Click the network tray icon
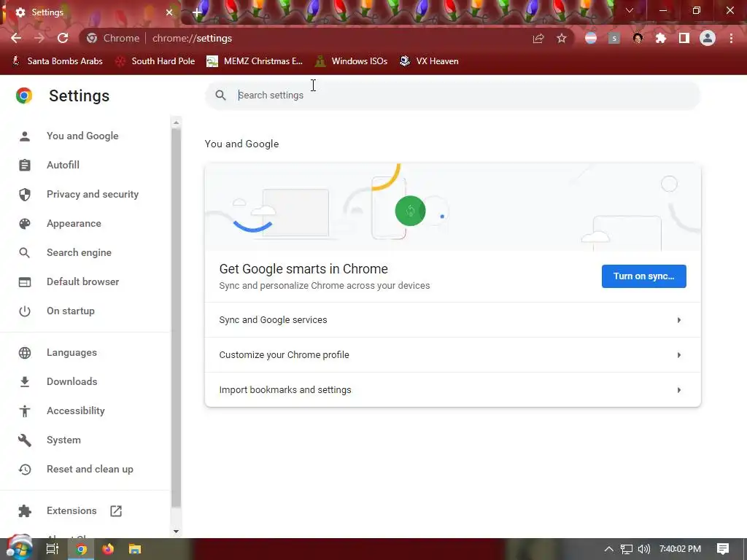The width and height of the screenshot is (747, 560). click(627, 549)
